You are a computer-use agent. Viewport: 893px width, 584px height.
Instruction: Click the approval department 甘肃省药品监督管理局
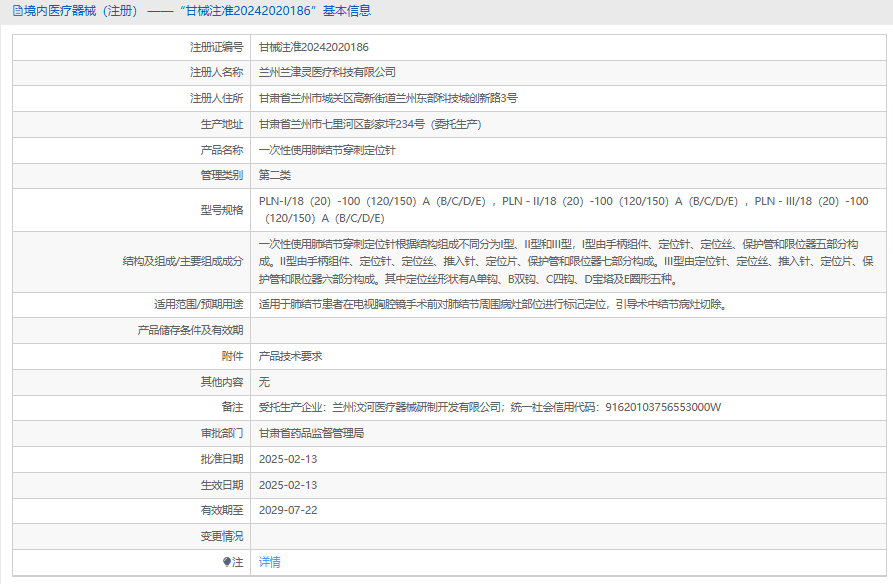[311, 433]
